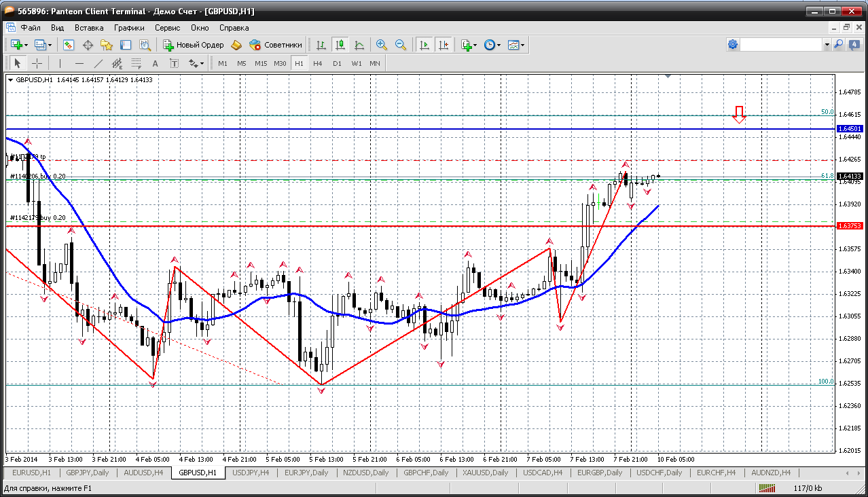The height and width of the screenshot is (497, 868).
Task: Click the blue 1.64501 price level marker
Action: click(850, 128)
